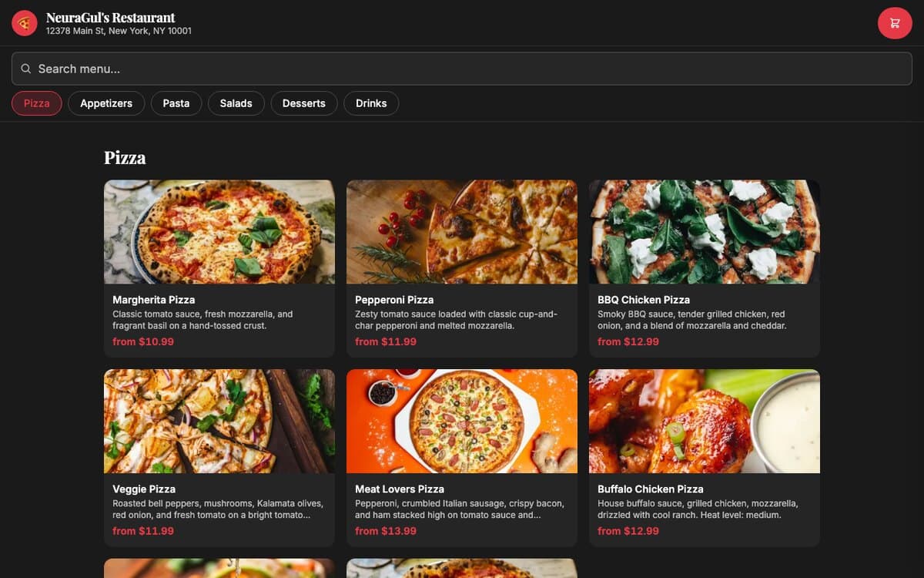The height and width of the screenshot is (578, 924).
Task: Click the Pepperoni Pizza 'from $11.99' price
Action: [x=386, y=341]
